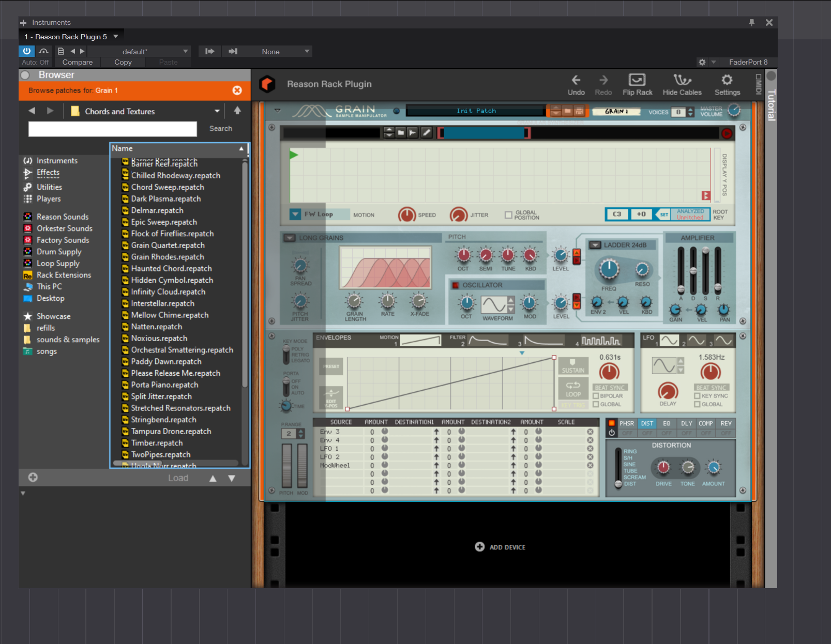
Task: Click the Flip Rack icon
Action: point(637,80)
